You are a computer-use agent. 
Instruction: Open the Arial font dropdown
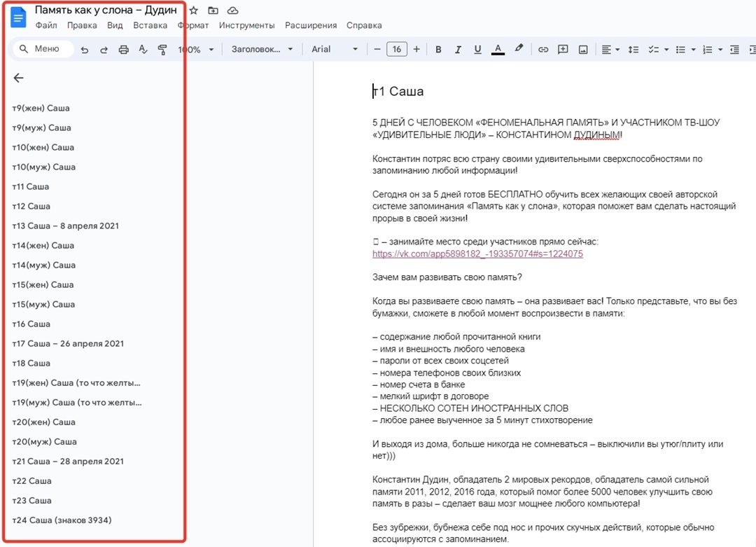[x=335, y=49]
